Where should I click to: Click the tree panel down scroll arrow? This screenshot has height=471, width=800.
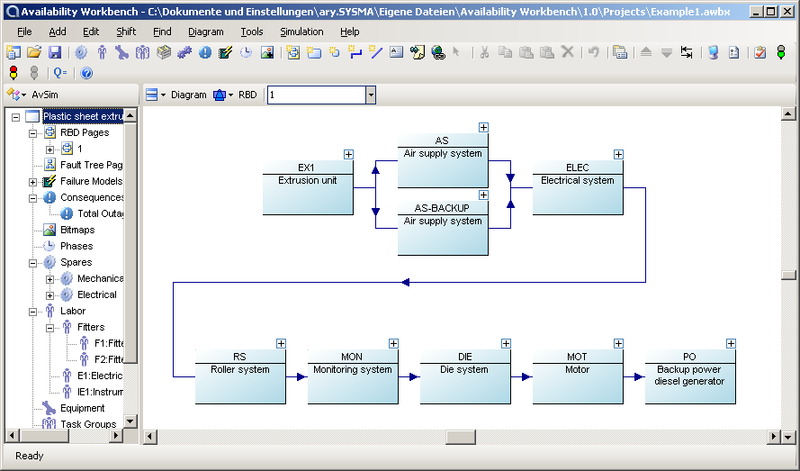click(x=131, y=422)
